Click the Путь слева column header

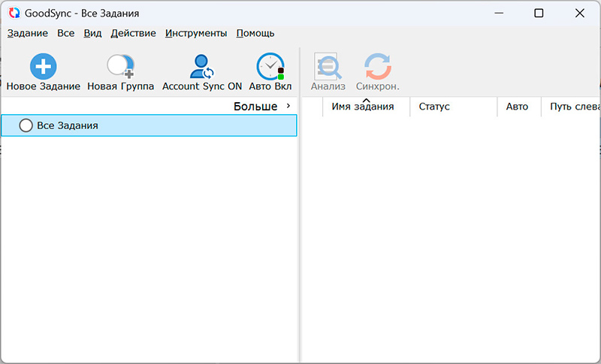[x=574, y=107]
